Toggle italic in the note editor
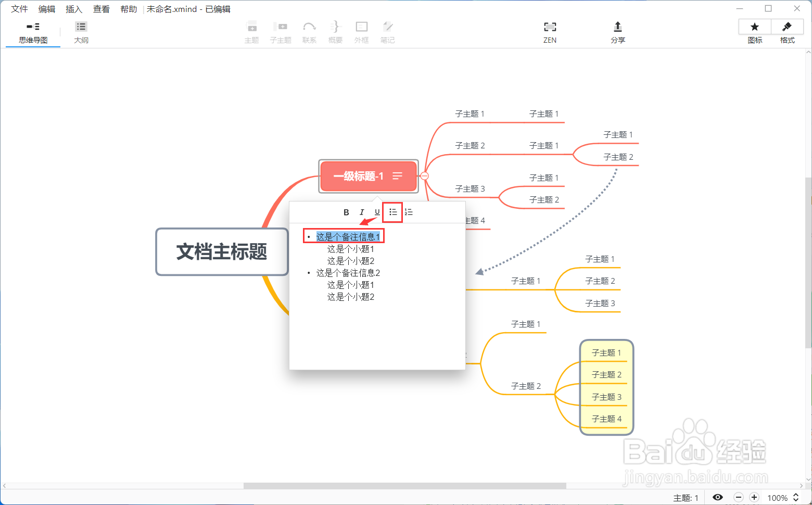This screenshot has height=505, width=812. click(x=362, y=212)
